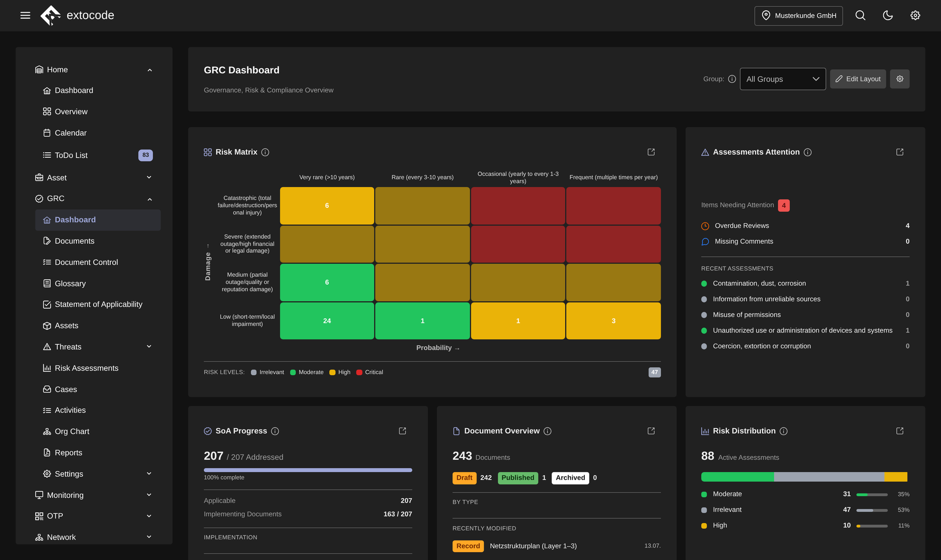Open the hamburger navigation menu

tap(25, 15)
